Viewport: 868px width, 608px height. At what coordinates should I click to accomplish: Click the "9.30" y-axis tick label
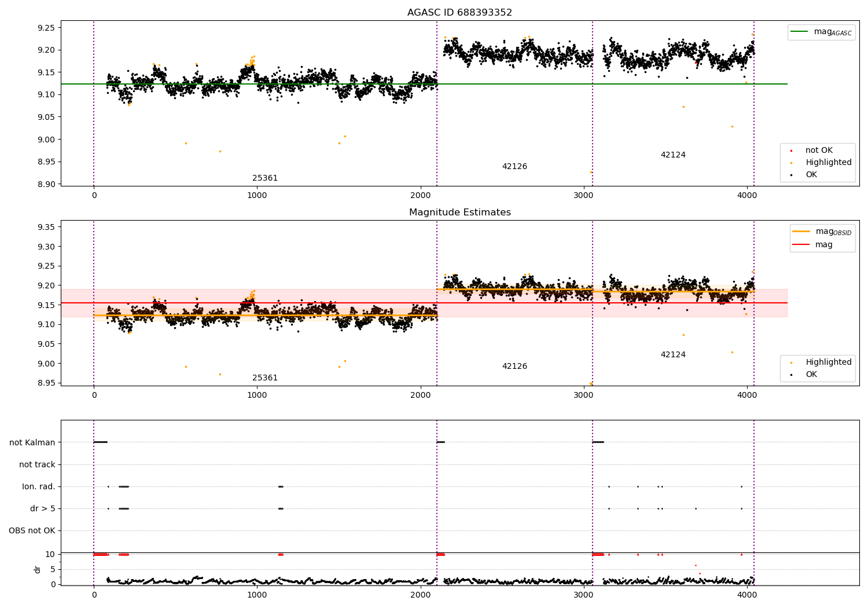point(46,247)
